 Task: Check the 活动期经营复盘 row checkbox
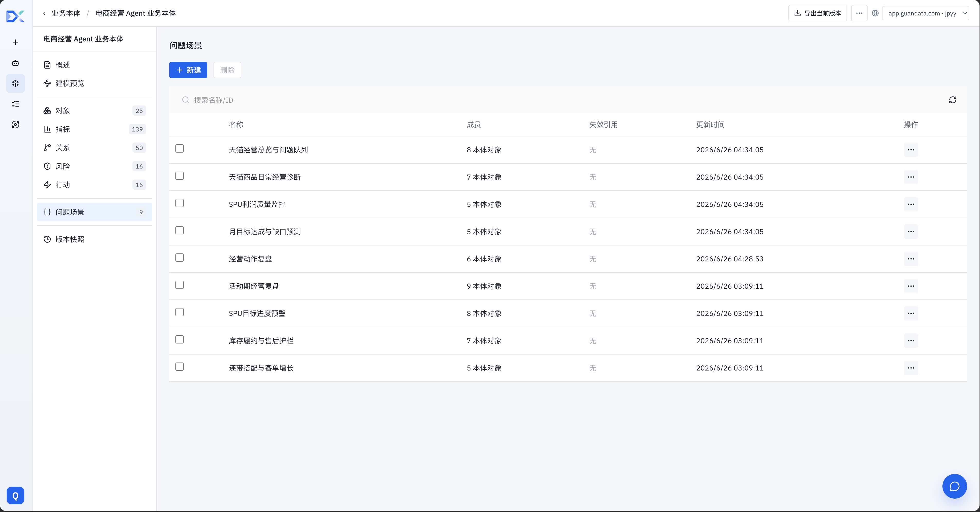[x=180, y=285]
